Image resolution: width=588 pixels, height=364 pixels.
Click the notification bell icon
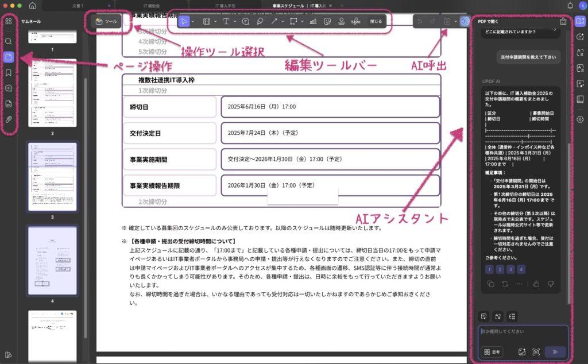tap(570, 6)
